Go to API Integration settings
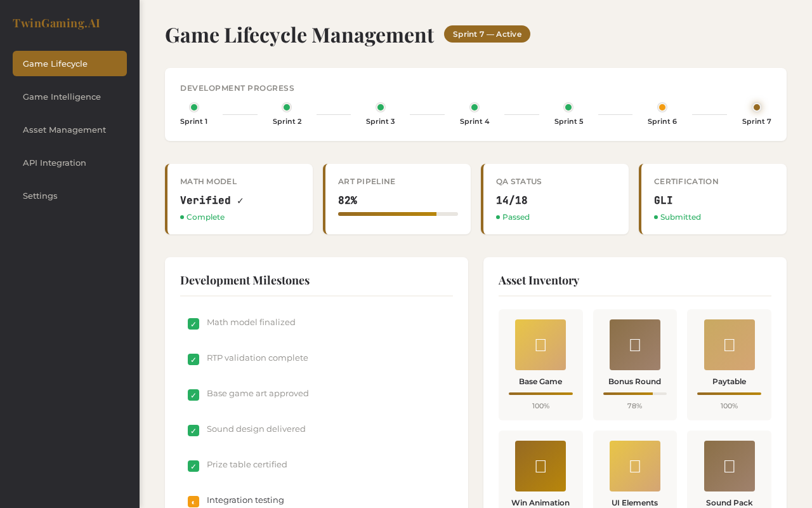This screenshot has width=812, height=508. tap(55, 163)
